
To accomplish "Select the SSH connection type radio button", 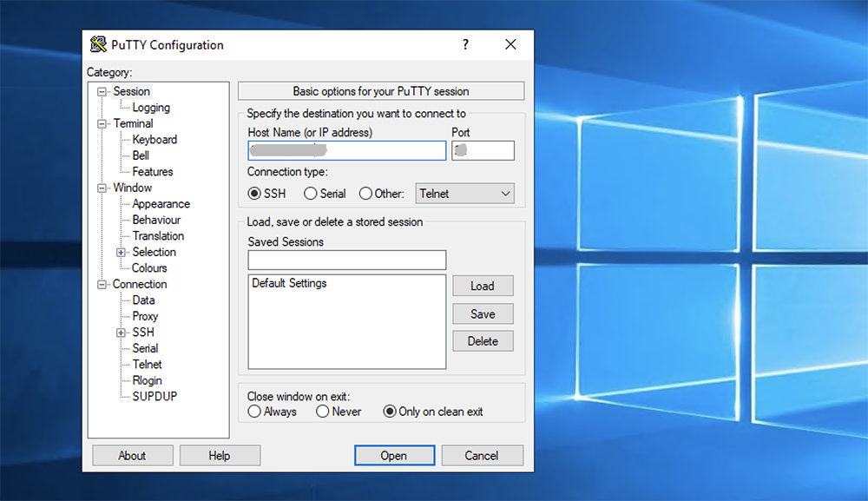I will pyautogui.click(x=254, y=194).
